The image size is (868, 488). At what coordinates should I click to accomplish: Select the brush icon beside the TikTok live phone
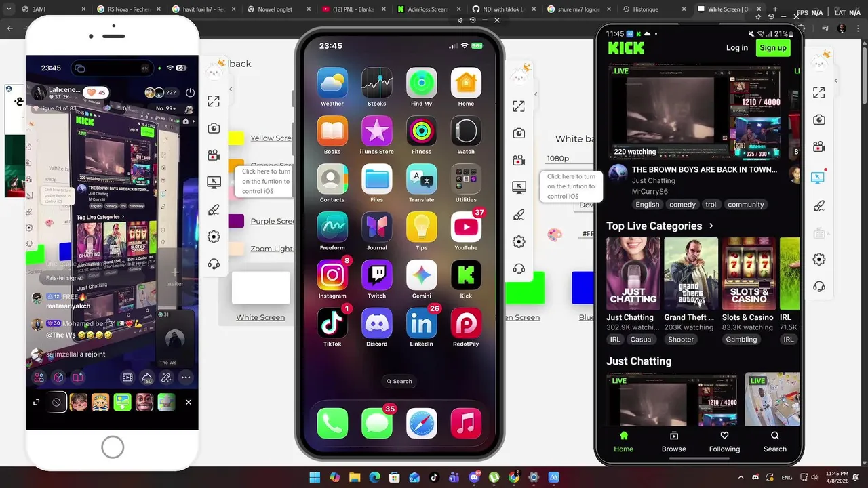point(214,210)
